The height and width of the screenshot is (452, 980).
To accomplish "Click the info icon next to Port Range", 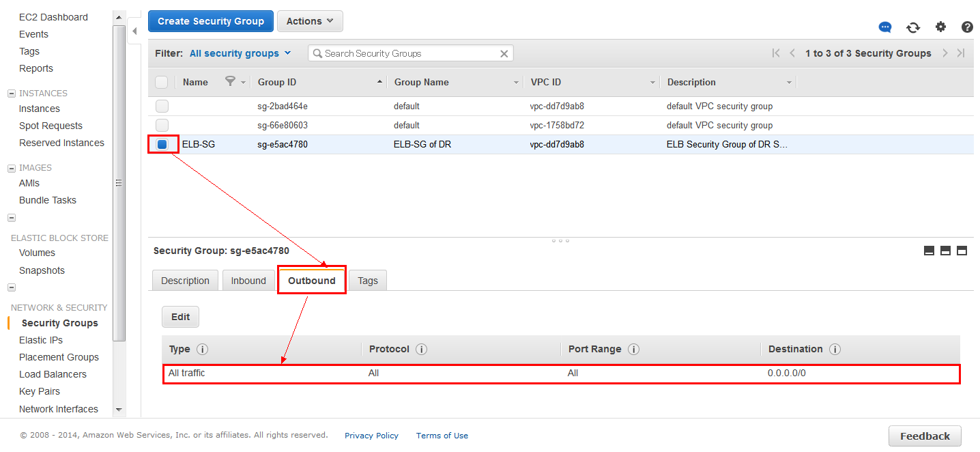I will (633, 349).
